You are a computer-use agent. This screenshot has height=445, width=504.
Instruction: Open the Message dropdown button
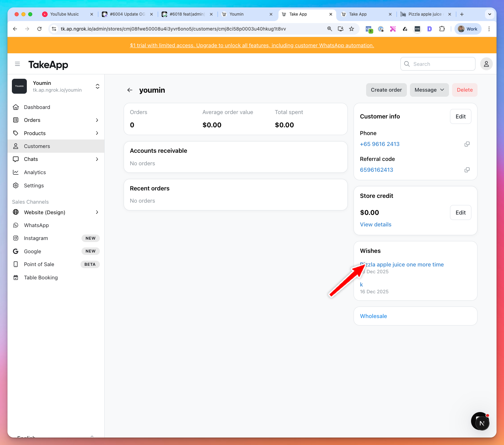click(429, 90)
